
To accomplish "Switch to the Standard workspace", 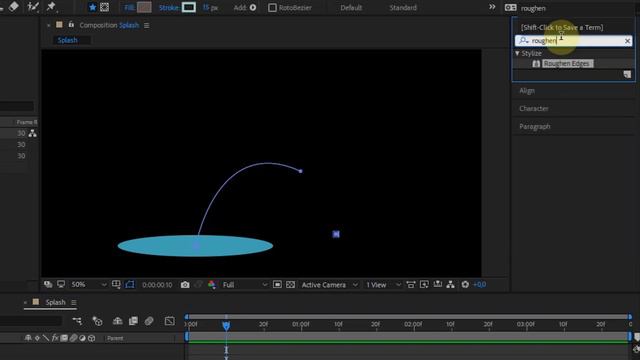I will 403,7.
